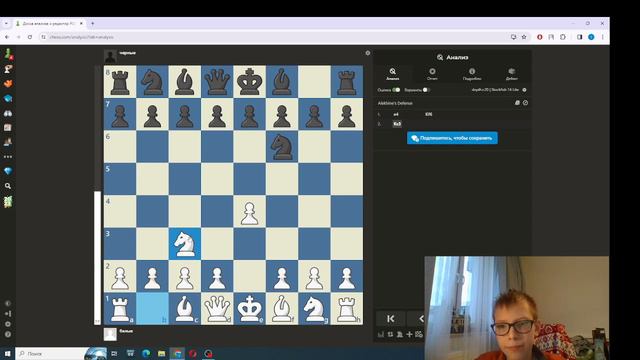
Task: Open the News icon in the sidebar
Action: click(8, 128)
